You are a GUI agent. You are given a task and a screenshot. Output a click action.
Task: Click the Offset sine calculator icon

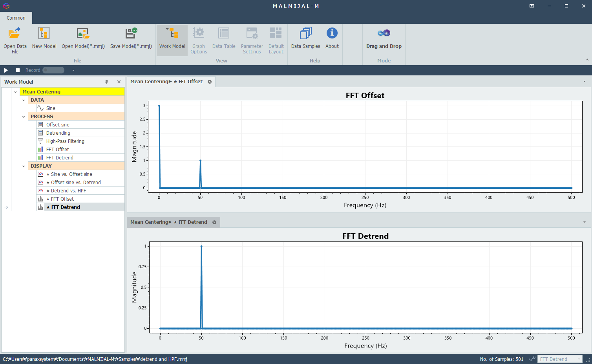pyautogui.click(x=40, y=124)
